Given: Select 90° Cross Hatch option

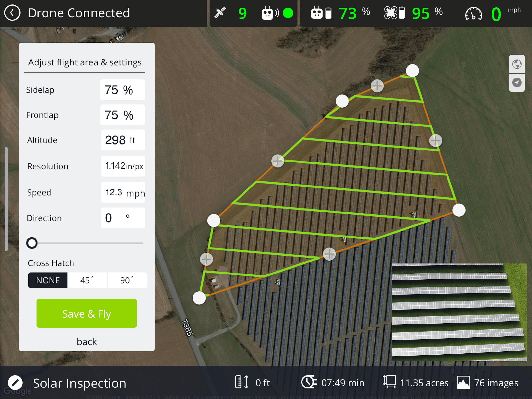Looking at the screenshot, I should [x=127, y=280].
